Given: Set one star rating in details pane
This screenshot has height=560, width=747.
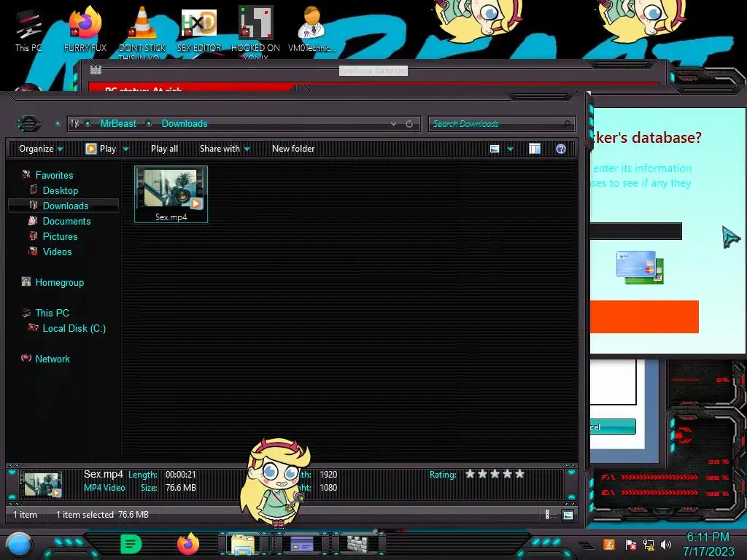Looking at the screenshot, I should (x=471, y=474).
